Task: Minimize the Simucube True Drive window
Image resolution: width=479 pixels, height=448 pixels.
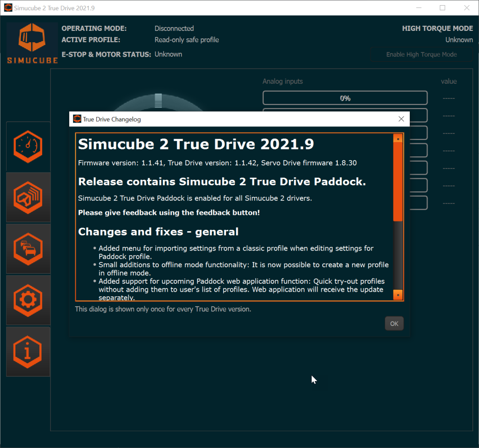Action: click(x=419, y=8)
